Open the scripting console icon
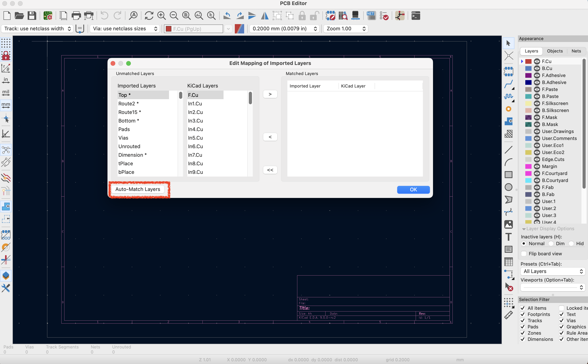This screenshot has height=364, width=588. 416,16
